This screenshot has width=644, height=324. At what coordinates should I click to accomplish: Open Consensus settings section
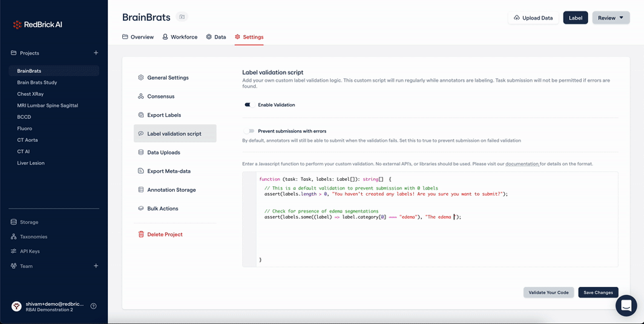point(175,97)
